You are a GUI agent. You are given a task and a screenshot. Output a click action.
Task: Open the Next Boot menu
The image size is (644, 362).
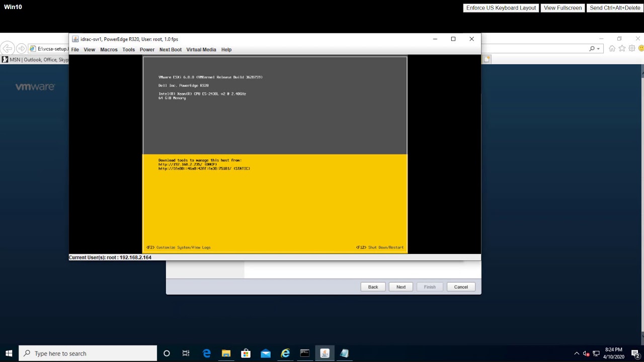point(171,50)
